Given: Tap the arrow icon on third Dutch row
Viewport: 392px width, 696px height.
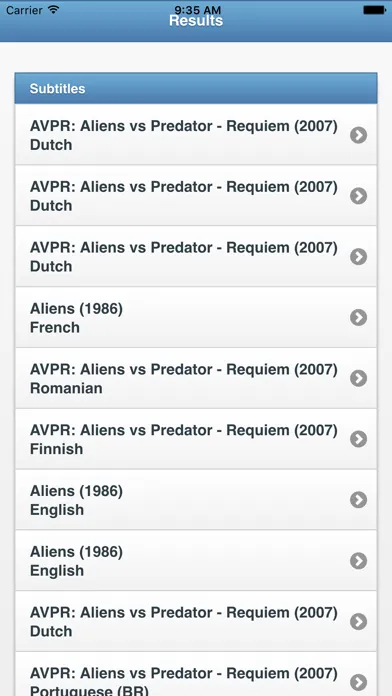Looking at the screenshot, I should [358, 257].
